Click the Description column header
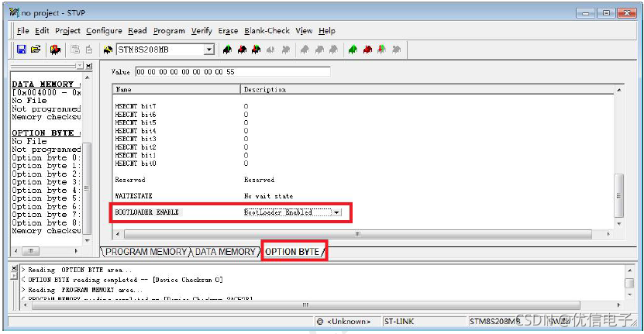 [427, 89]
